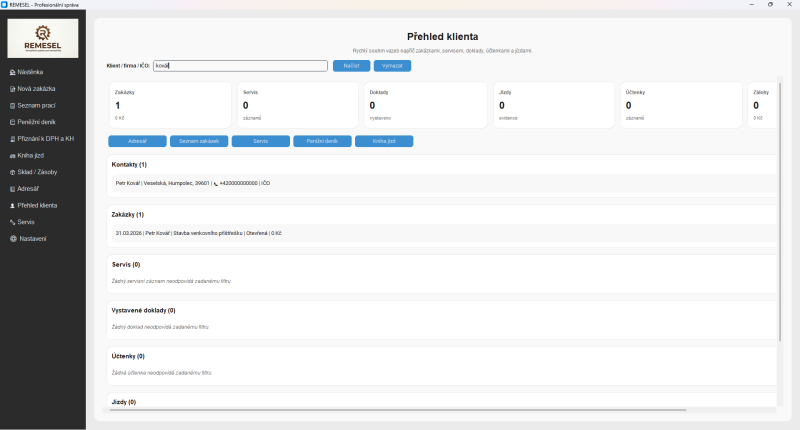Click the horizontal scrollbar at the bottom

click(400, 410)
